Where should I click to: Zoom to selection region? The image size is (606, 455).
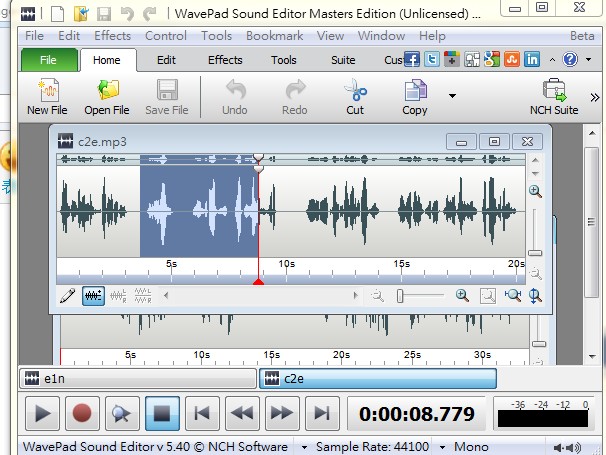tap(488, 296)
